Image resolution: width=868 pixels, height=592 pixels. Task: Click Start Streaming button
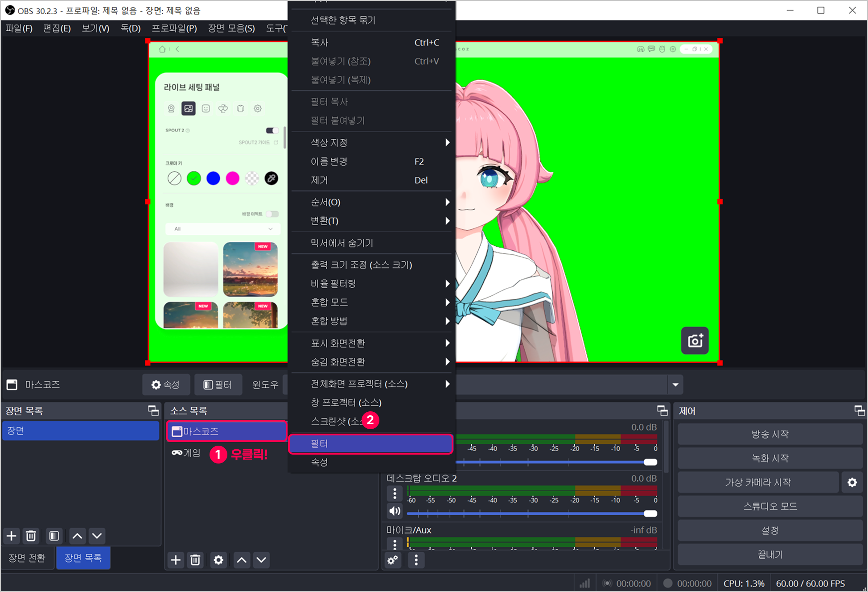tap(770, 434)
